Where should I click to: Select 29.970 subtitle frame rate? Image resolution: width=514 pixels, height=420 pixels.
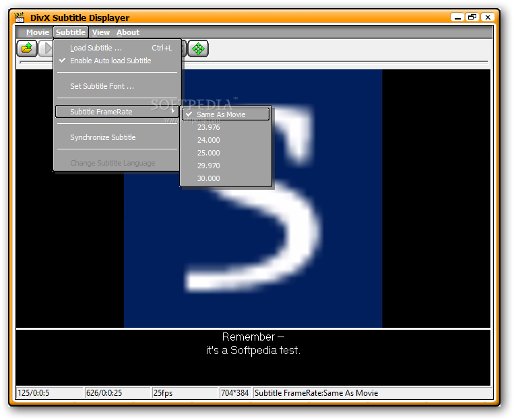(x=226, y=166)
